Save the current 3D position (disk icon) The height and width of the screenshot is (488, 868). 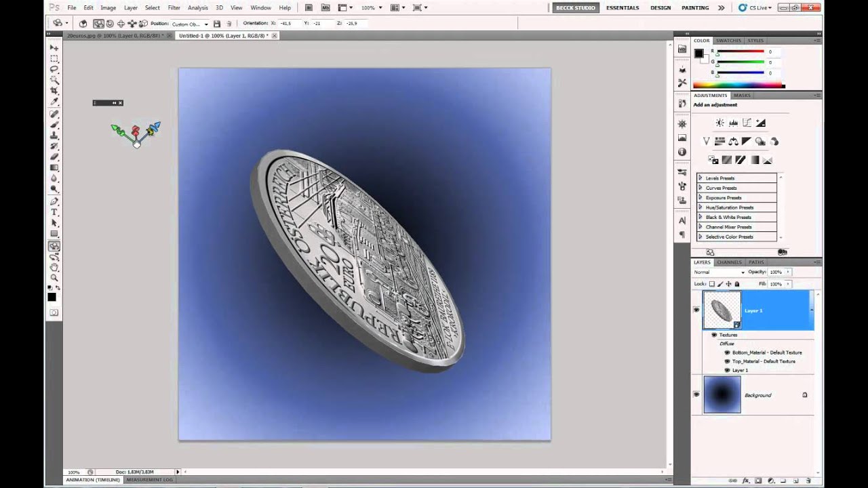coord(216,23)
